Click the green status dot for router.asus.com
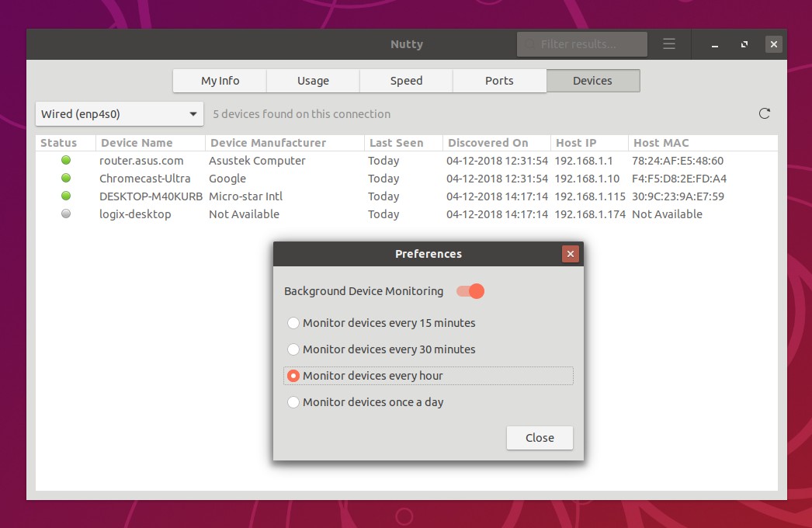The height and width of the screenshot is (528, 812). pyautogui.click(x=66, y=160)
